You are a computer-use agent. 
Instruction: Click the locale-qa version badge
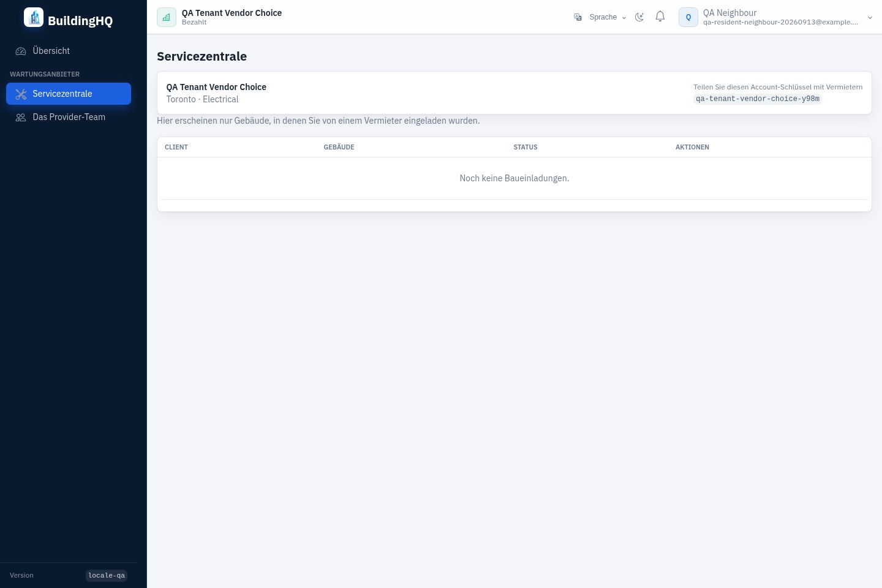(x=107, y=575)
